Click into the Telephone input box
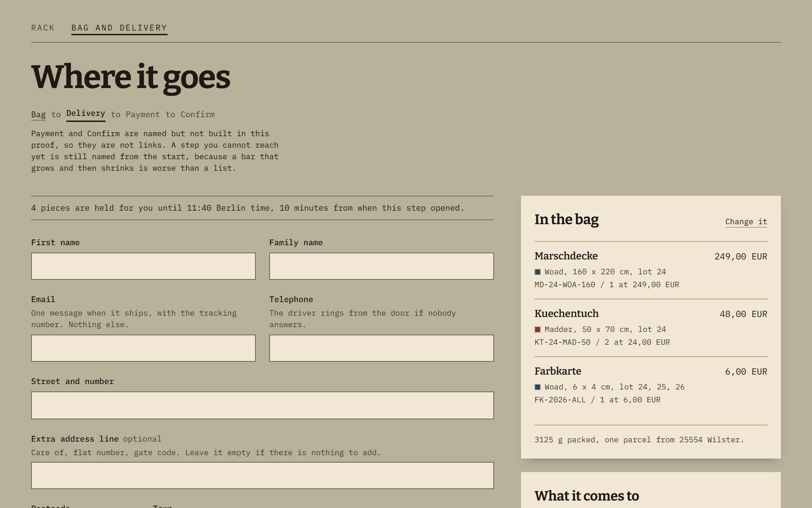812x508 pixels. tap(381, 348)
